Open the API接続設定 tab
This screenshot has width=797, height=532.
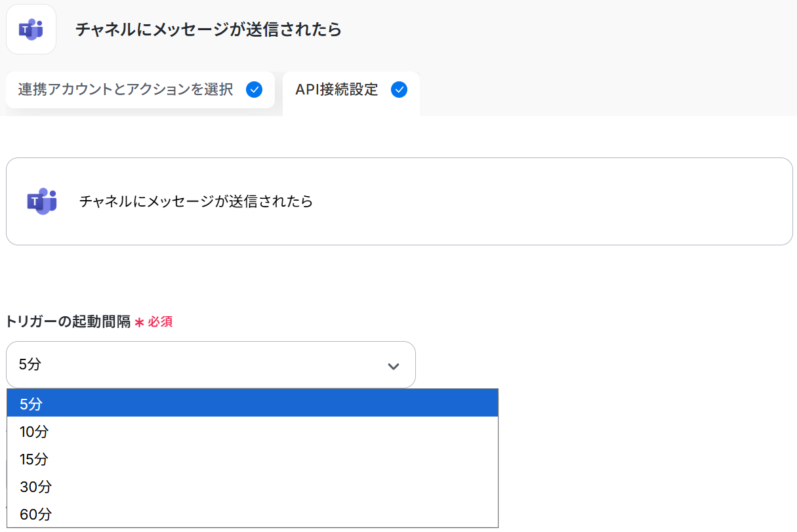337,90
